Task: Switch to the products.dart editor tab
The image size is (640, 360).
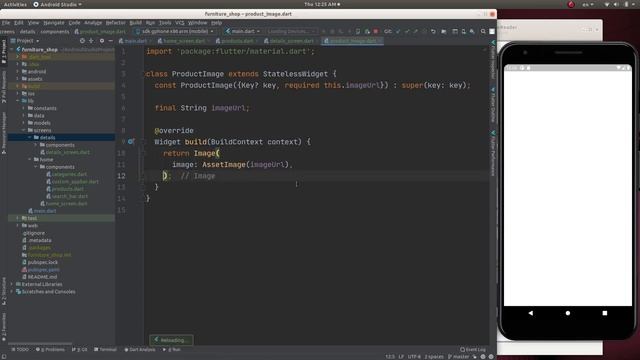Action: click(x=237, y=41)
